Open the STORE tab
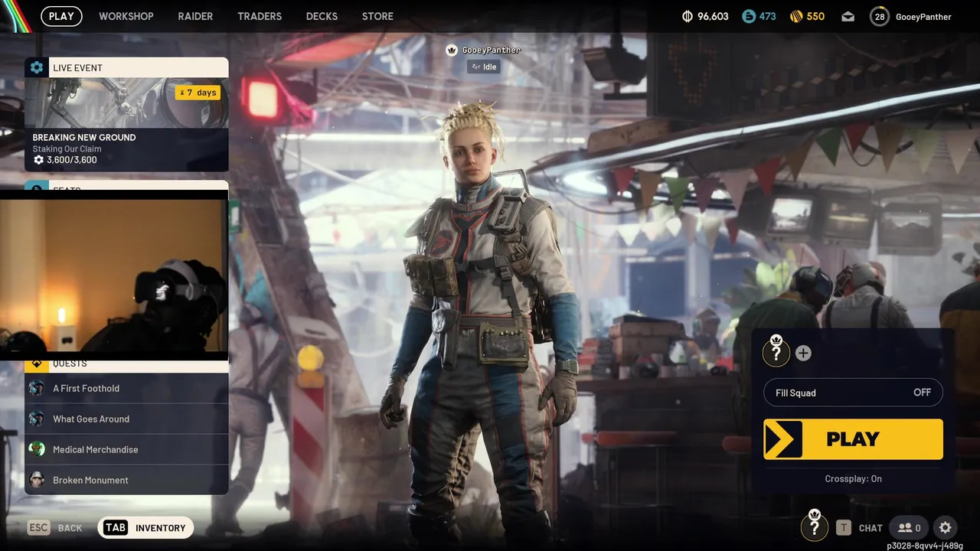Image resolution: width=980 pixels, height=551 pixels. [377, 16]
